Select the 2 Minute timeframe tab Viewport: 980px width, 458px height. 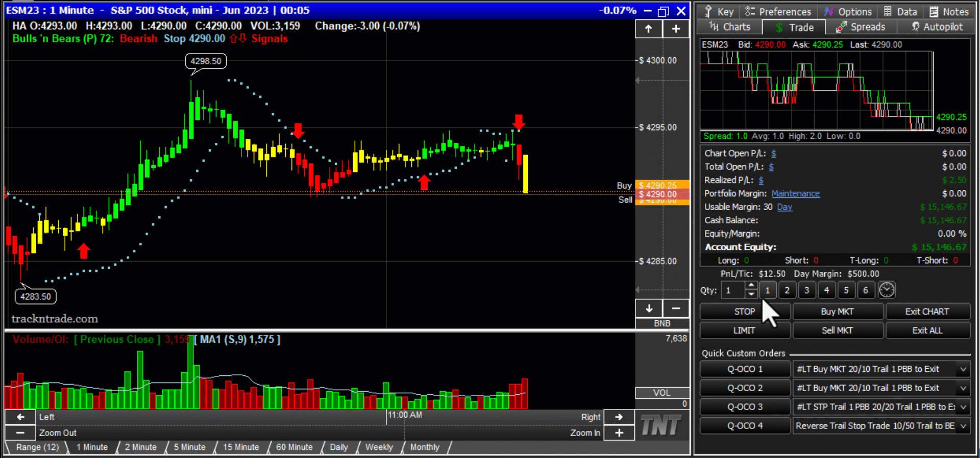tap(141, 447)
